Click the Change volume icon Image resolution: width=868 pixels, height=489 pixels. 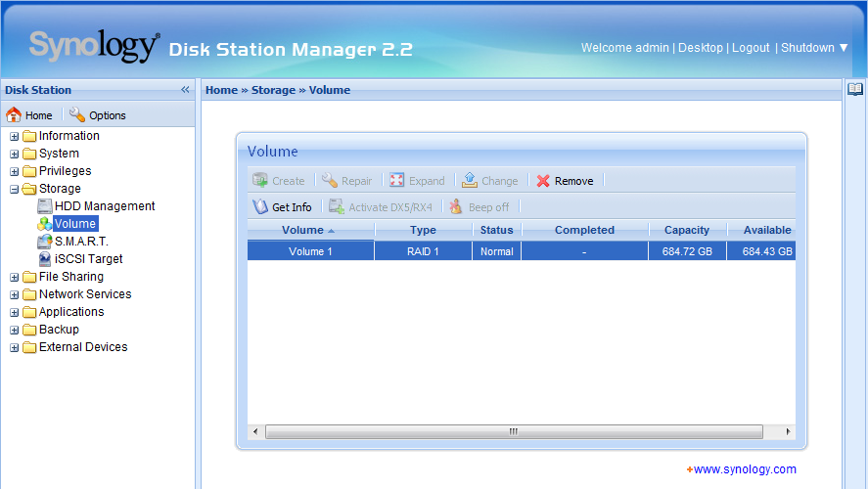click(470, 180)
